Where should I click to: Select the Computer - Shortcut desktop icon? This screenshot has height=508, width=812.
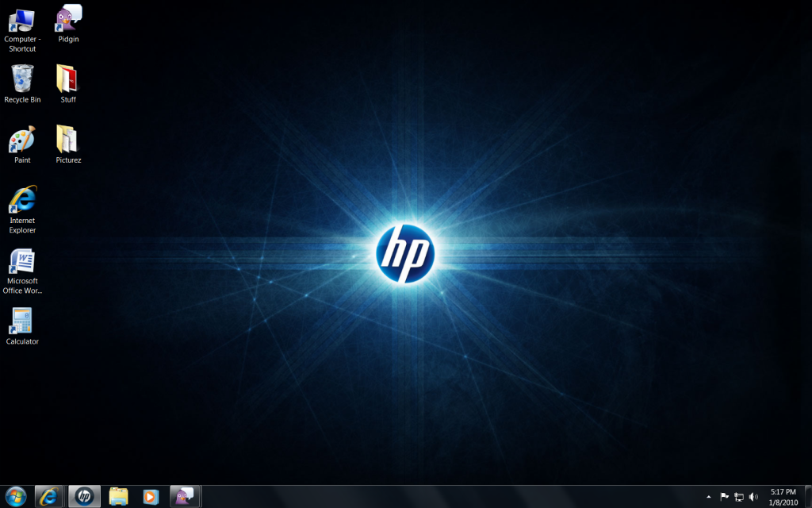(21, 30)
